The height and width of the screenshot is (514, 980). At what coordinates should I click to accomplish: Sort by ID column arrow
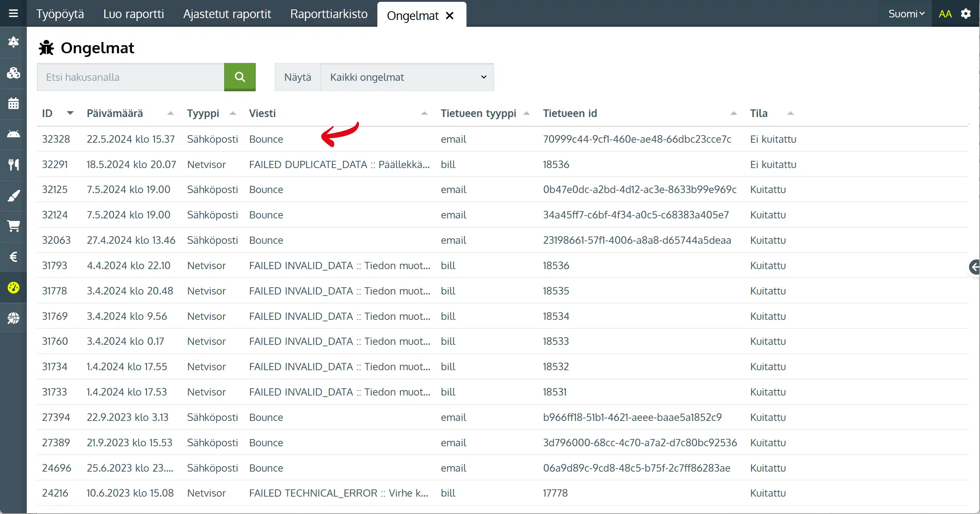pyautogui.click(x=70, y=113)
